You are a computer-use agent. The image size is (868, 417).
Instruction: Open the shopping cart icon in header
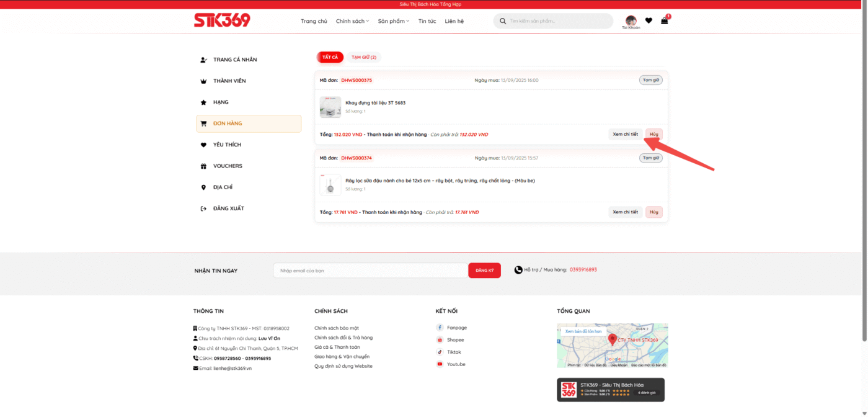coord(665,20)
